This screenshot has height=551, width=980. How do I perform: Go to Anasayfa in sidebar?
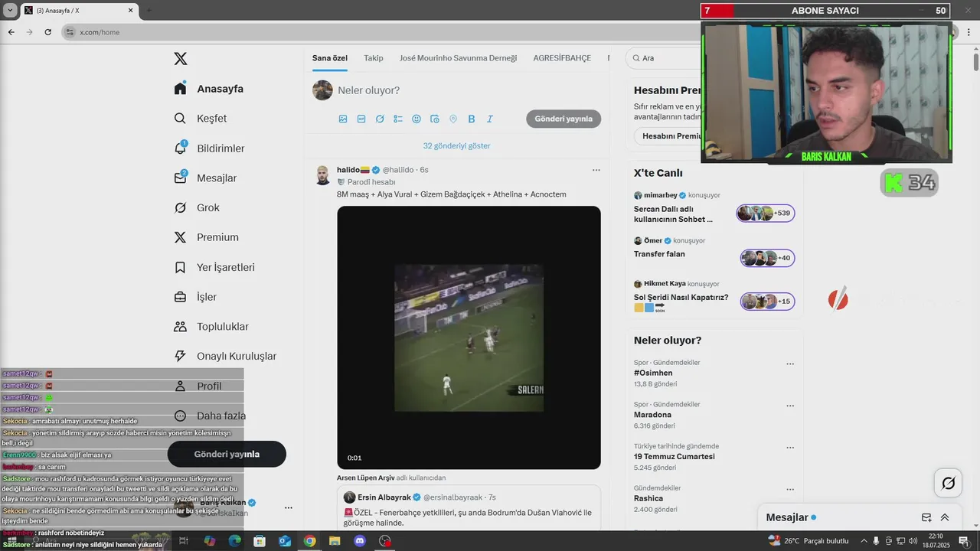(209, 89)
